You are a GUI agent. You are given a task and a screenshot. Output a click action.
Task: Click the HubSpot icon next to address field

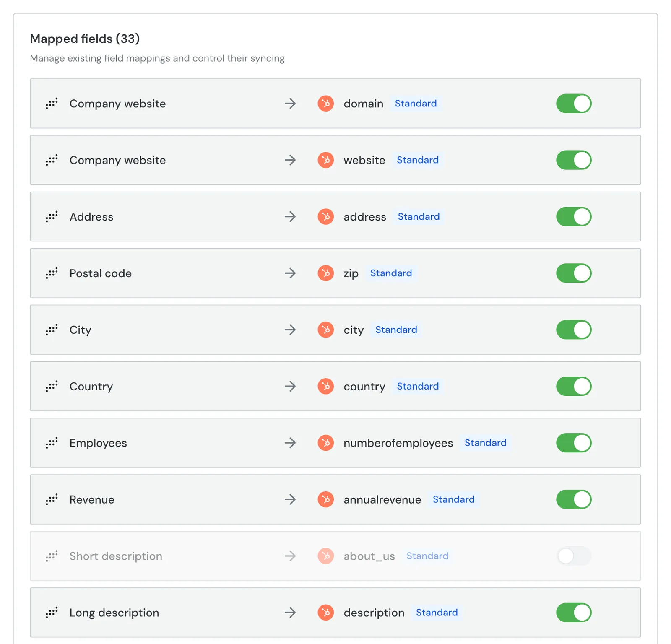pos(326,217)
